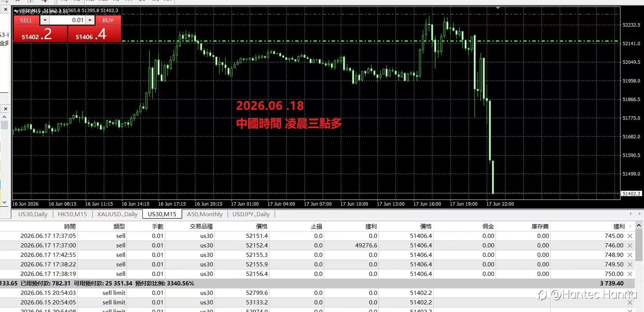Switch to the USDJPY.,Daily chart tab
Viewport: 644px width, 312px height.
coord(251,214)
